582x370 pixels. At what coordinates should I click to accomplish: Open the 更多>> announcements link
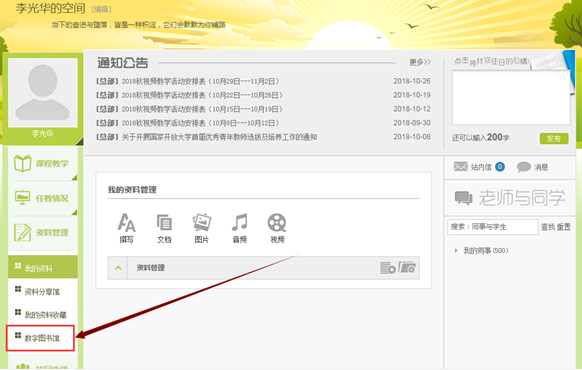(420, 62)
